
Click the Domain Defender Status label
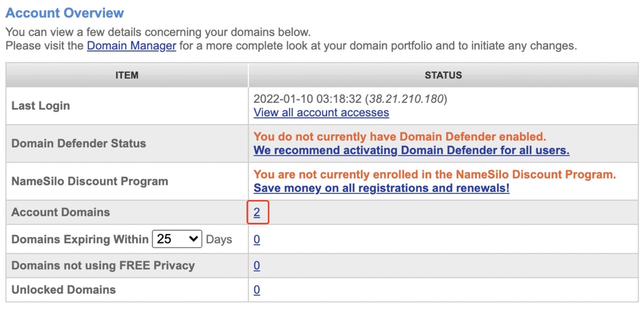78,144
